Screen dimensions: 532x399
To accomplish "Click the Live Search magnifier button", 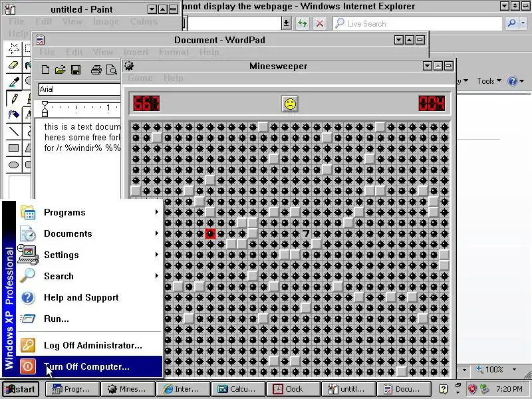I will [511, 23].
